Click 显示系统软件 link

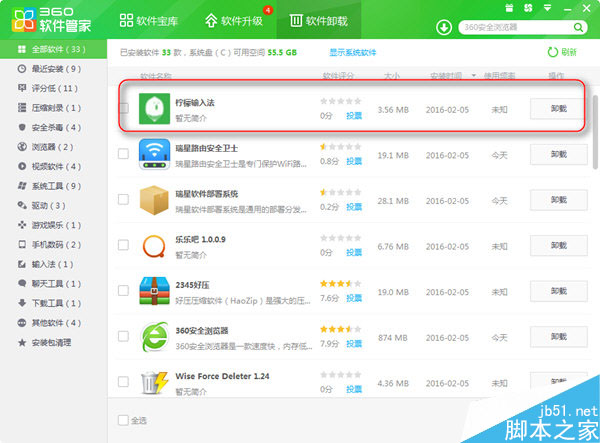(353, 52)
